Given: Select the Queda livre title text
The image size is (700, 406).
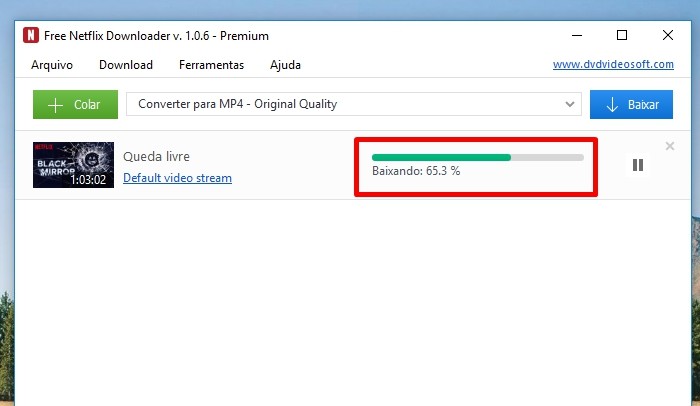Looking at the screenshot, I should coord(156,157).
